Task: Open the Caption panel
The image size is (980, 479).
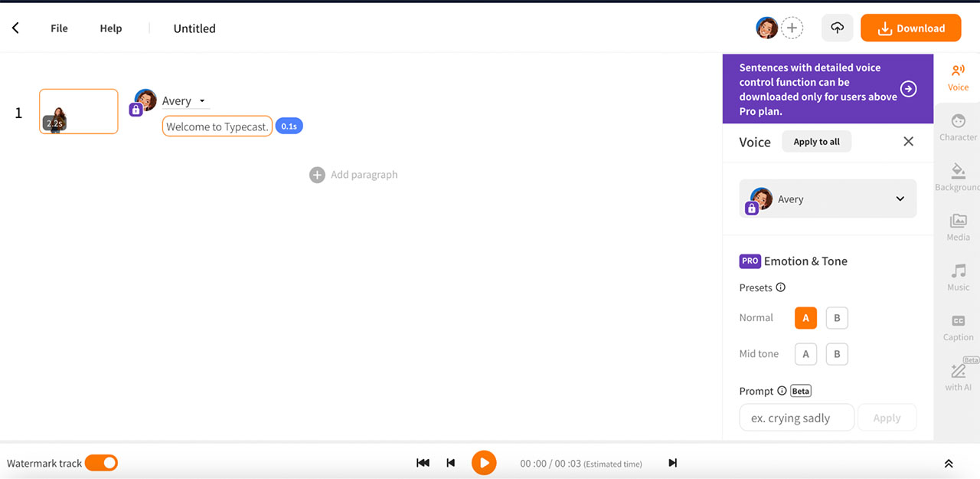Action: (958, 326)
